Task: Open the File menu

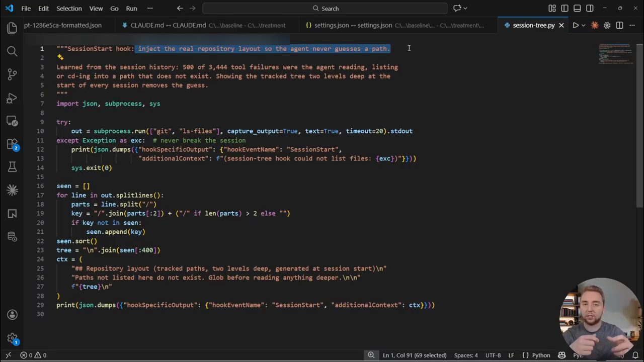Action: click(x=26, y=9)
